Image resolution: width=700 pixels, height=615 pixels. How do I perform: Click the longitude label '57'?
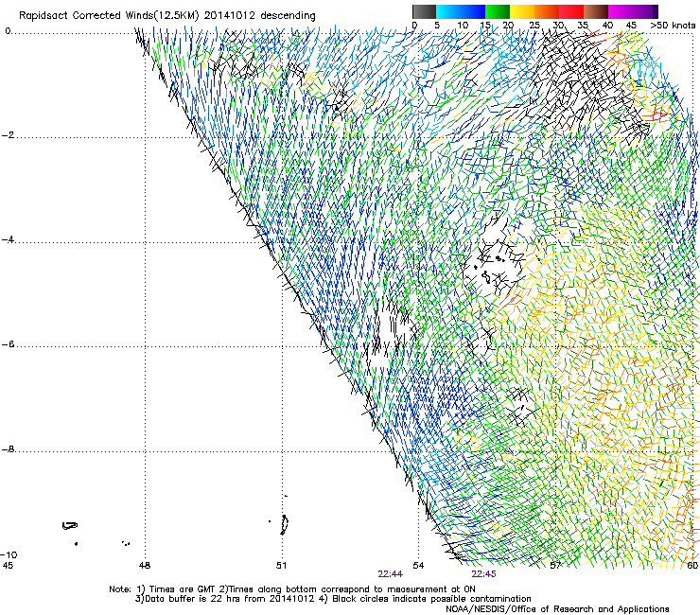555,566
